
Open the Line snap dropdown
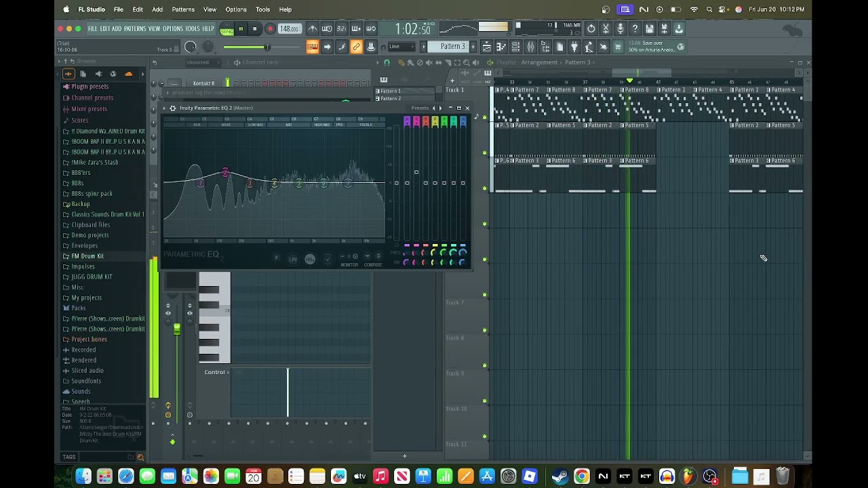pos(401,47)
